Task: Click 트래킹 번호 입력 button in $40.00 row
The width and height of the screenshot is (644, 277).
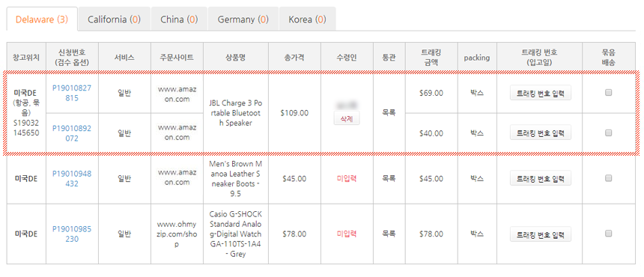Action: (x=541, y=133)
